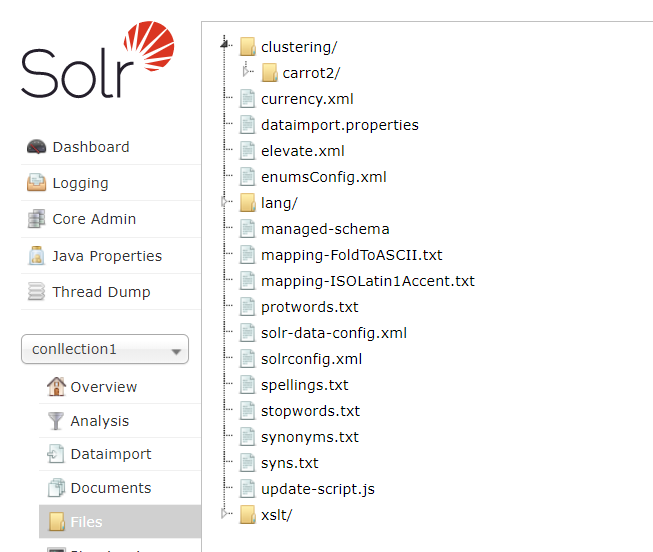Image resolution: width=653 pixels, height=552 pixels.
Task: Click the Logging icon in sidebar
Action: coord(36,183)
